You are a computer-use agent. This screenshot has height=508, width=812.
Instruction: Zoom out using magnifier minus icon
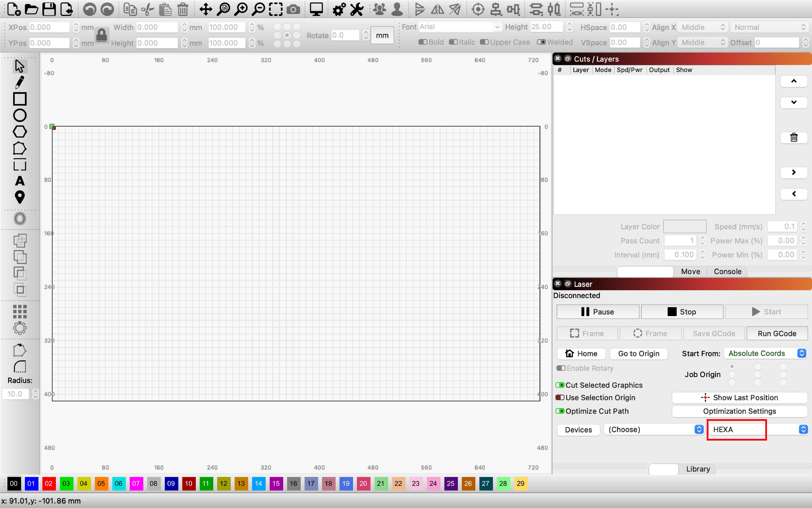(x=258, y=9)
